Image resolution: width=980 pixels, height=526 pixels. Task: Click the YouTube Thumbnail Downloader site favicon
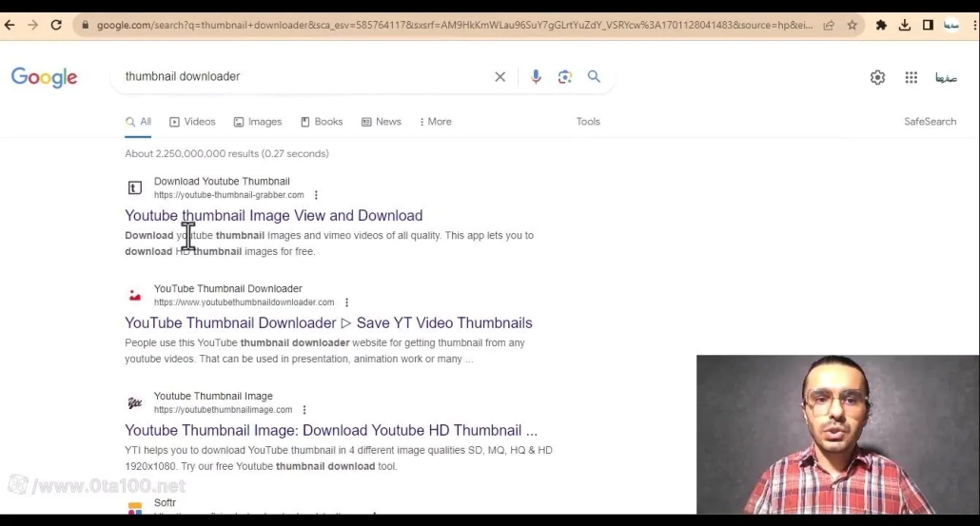(135, 295)
